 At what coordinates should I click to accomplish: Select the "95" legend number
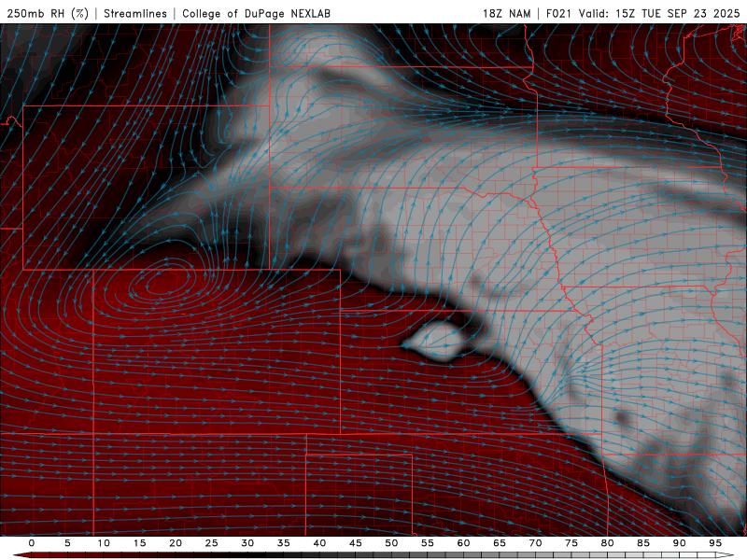[x=715, y=543]
